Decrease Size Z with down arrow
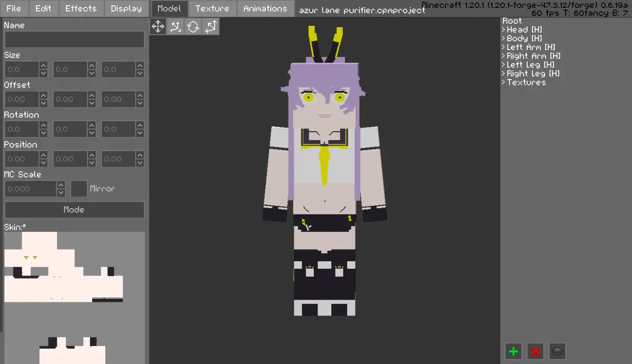This screenshot has width=632, height=364. click(x=140, y=74)
